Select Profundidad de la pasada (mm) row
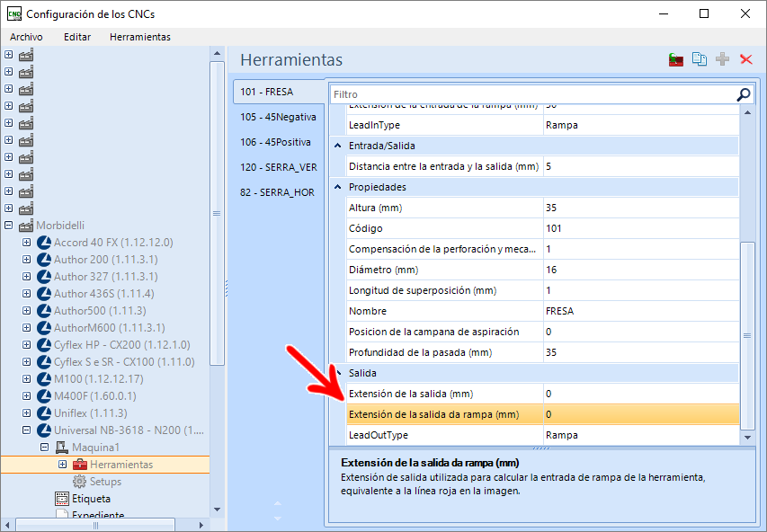Screen dimensions: 767x532 click(543, 352)
